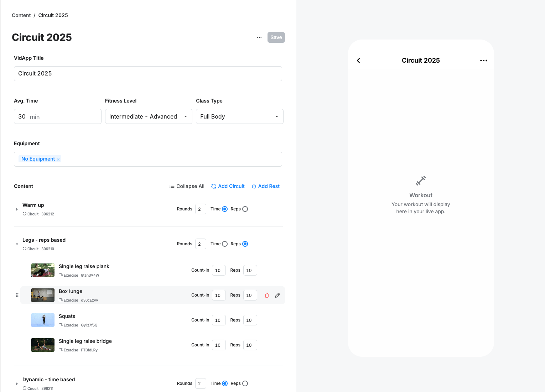Click Reps field for Single leg raise plank
The image size is (545, 392).
point(250,270)
